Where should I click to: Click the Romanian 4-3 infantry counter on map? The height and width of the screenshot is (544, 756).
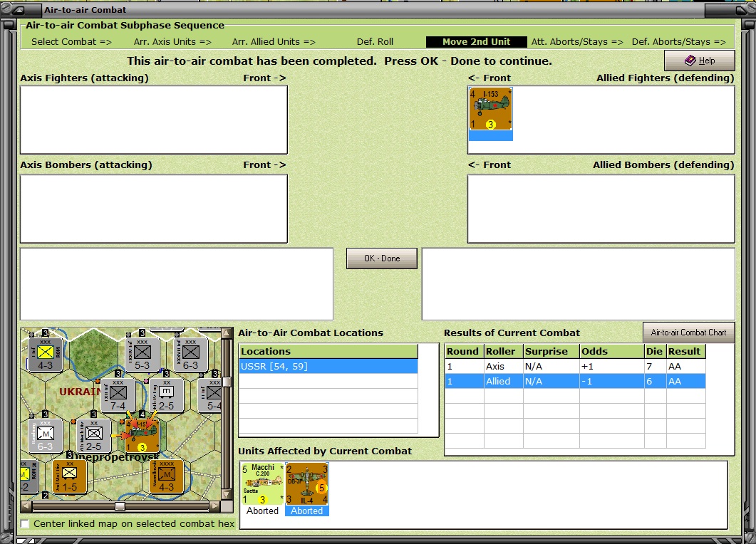pos(46,354)
